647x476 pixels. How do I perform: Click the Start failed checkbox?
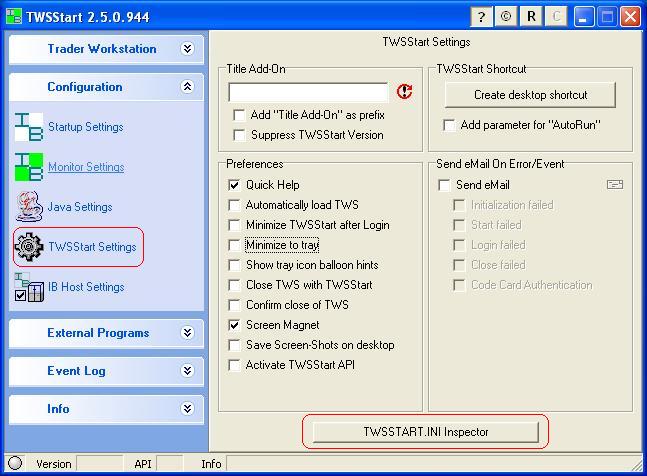click(459, 225)
